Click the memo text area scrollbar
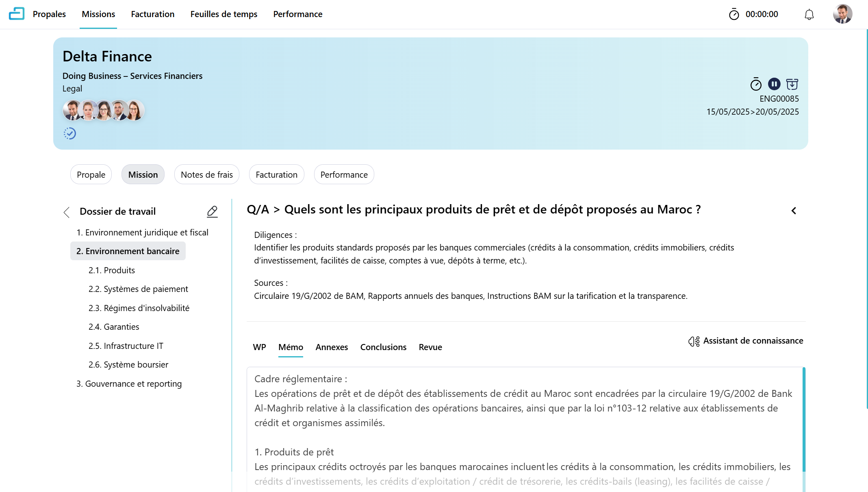 803,419
